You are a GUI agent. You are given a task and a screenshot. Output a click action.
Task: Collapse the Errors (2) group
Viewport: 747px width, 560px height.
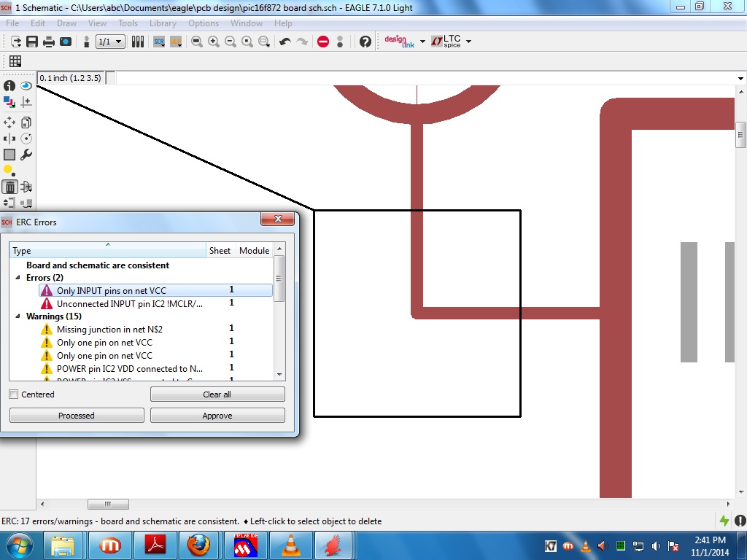tap(18, 277)
